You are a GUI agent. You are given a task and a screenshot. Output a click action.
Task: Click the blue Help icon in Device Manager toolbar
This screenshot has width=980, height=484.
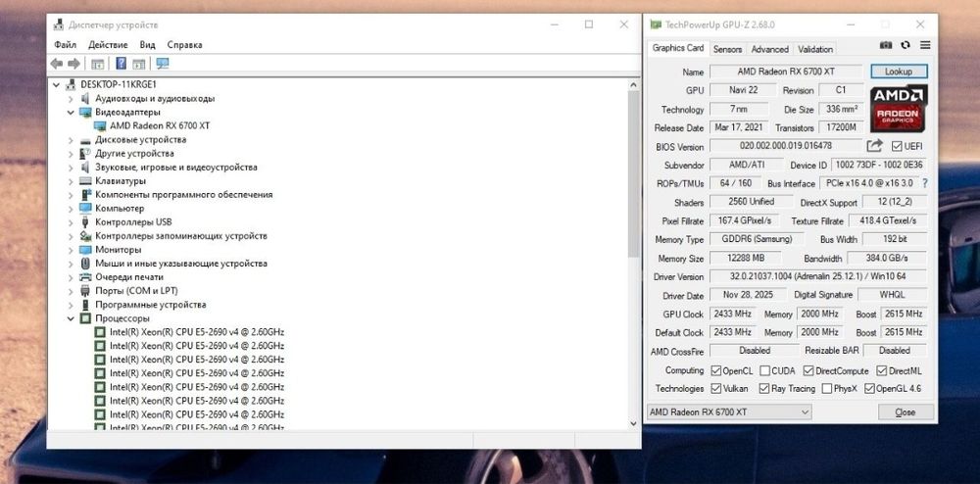point(122,64)
